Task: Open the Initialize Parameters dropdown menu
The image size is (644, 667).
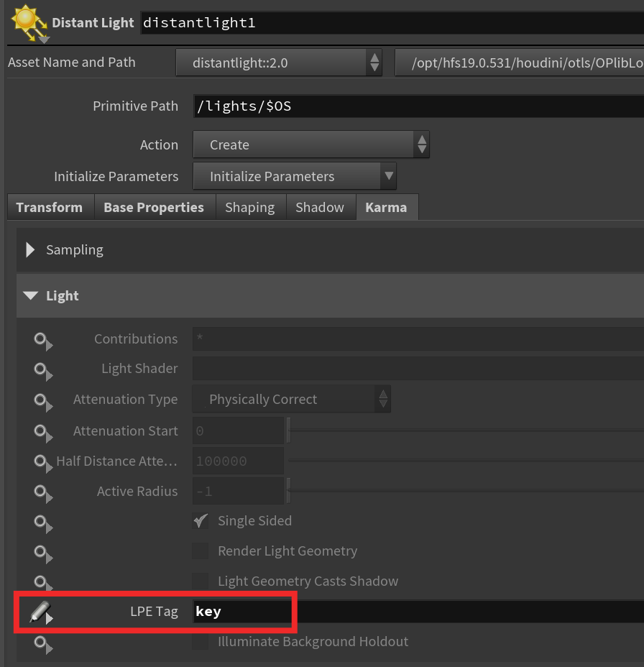Action: pos(295,176)
